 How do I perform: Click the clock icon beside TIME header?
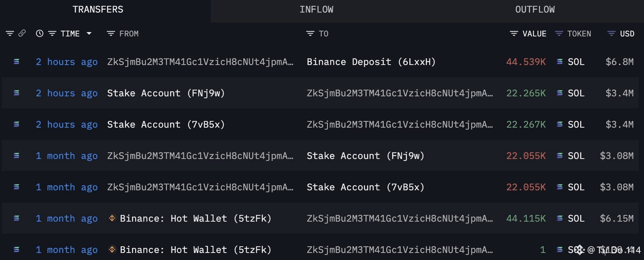coord(40,34)
